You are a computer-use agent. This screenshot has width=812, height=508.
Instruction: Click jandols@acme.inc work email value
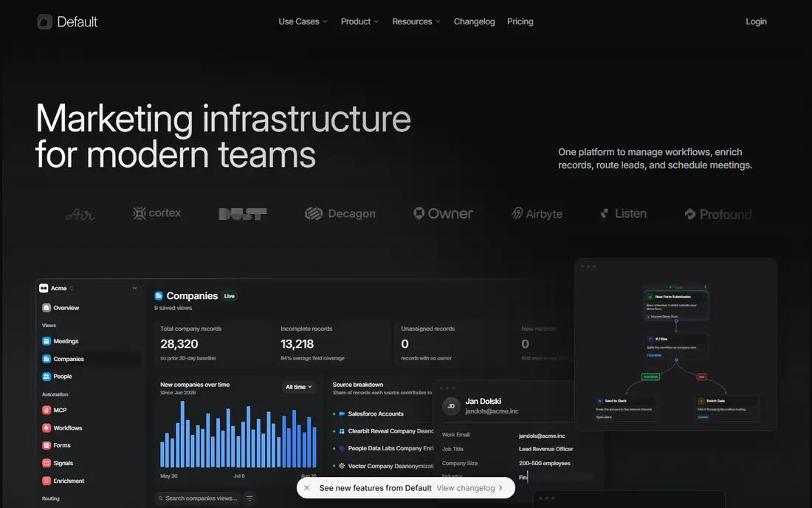tap(542, 436)
